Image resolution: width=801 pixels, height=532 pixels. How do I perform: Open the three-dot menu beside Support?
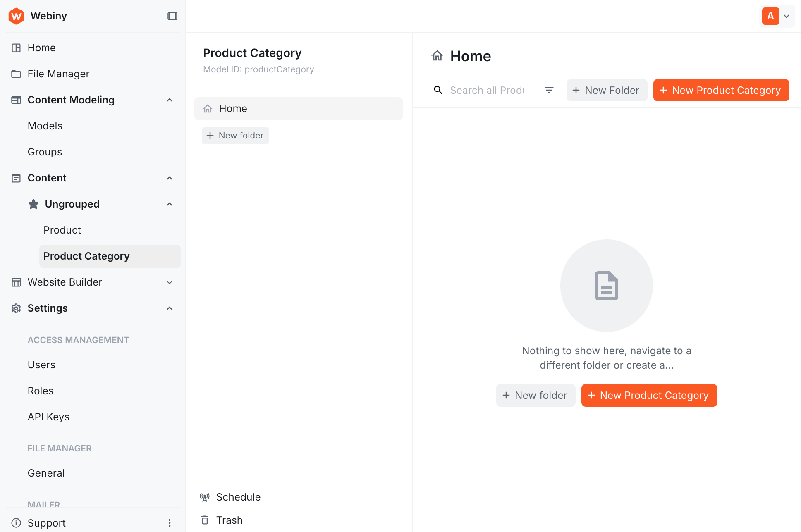coord(170,522)
